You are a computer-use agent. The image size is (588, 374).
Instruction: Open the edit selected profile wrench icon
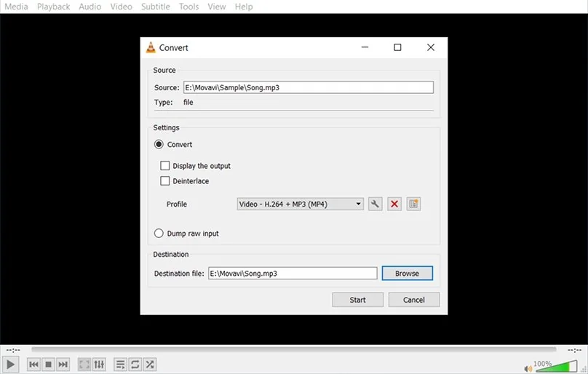(375, 204)
